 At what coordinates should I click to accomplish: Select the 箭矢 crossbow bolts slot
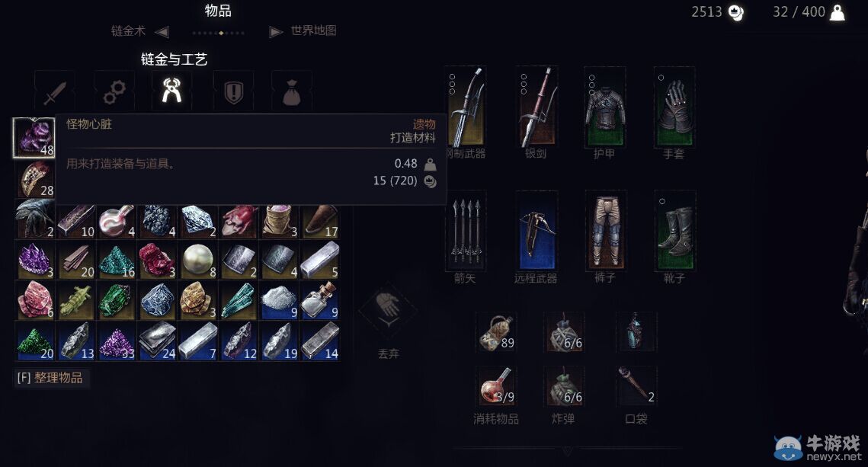466,230
